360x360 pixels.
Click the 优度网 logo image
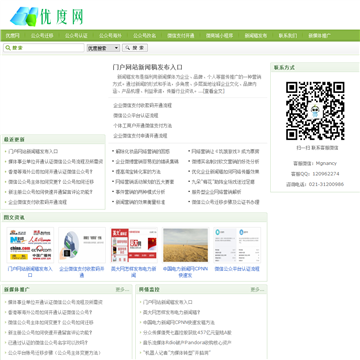[x=47, y=17]
